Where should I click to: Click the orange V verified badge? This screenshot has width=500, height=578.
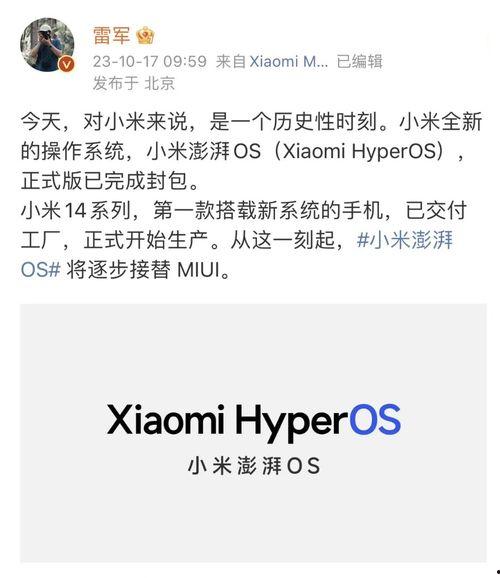(x=66, y=64)
